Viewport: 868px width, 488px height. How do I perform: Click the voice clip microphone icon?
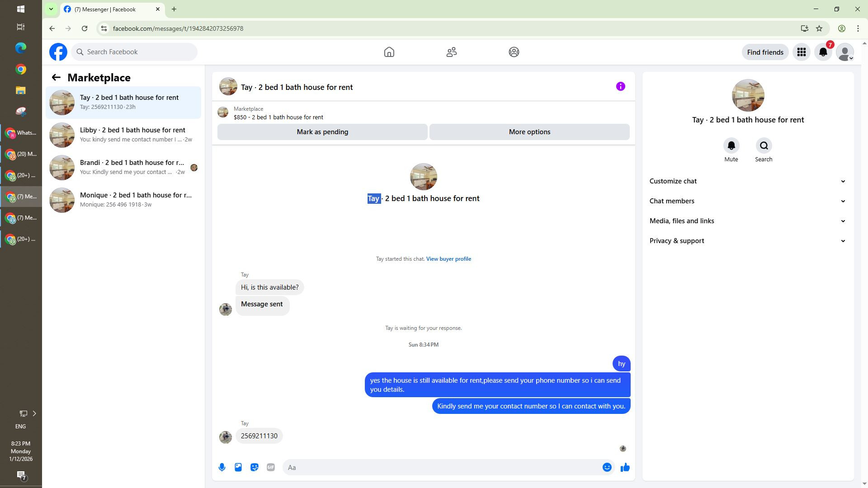pyautogui.click(x=222, y=467)
